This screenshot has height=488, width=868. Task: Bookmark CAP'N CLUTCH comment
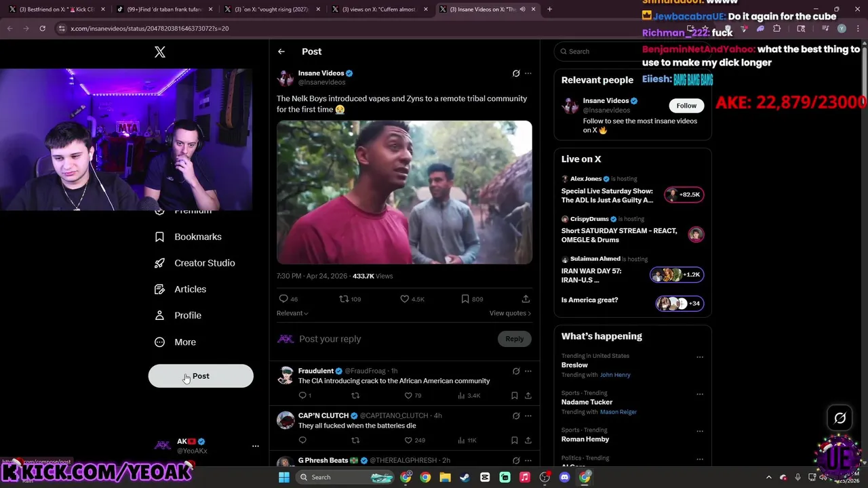coord(515,441)
